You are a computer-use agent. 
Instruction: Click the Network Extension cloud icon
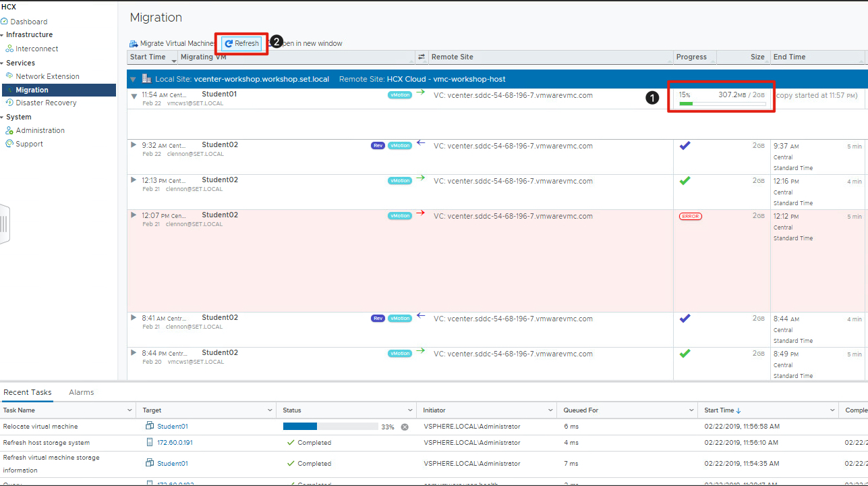click(9, 76)
